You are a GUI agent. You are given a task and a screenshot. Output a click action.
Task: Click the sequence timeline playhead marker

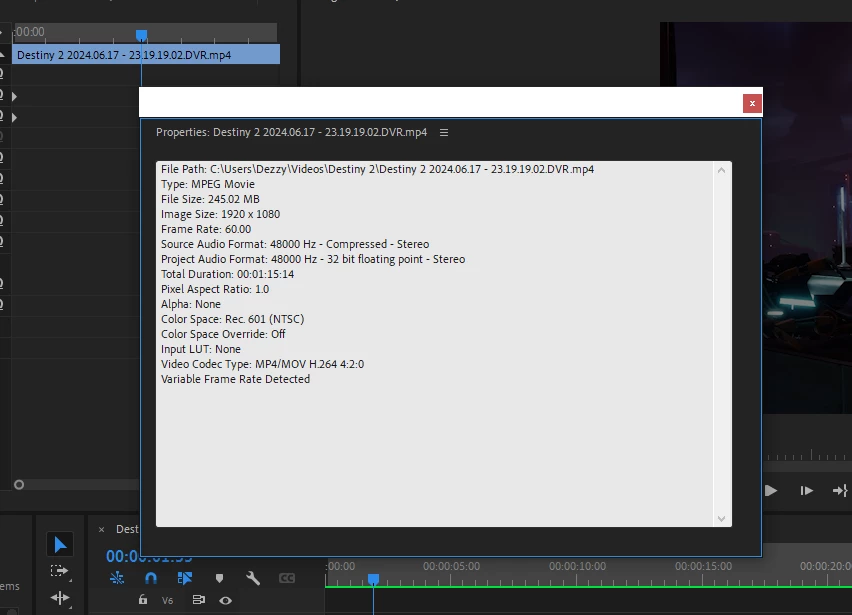373,579
